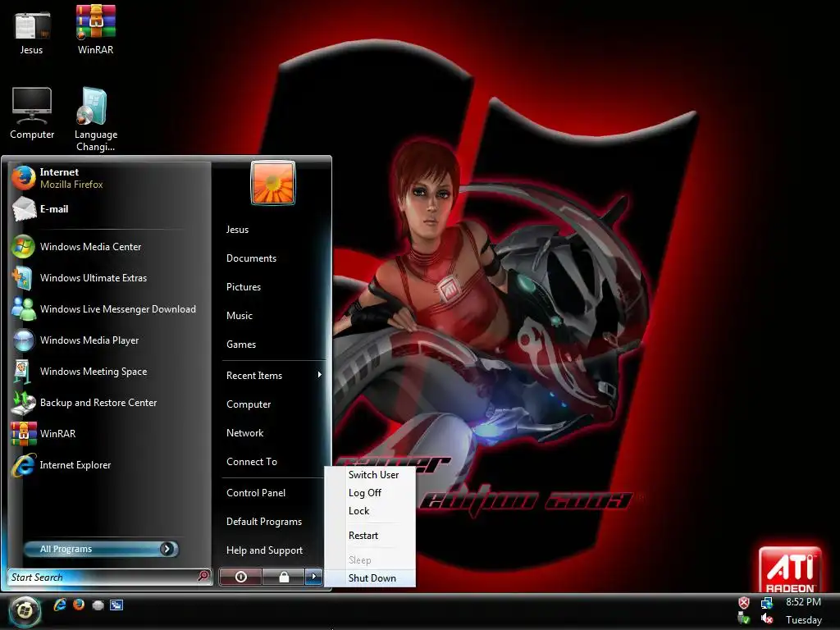Open Connect To from the Start menu
The width and height of the screenshot is (840, 630).
pyautogui.click(x=252, y=462)
